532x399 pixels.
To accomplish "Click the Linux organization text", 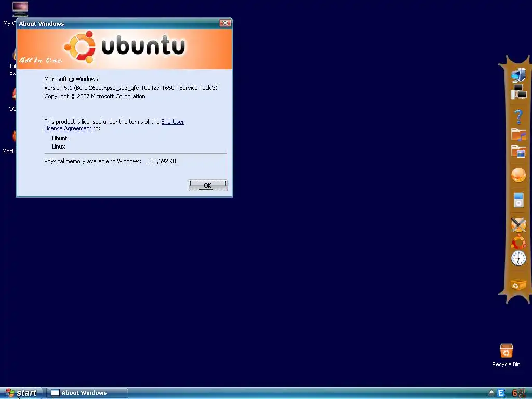I will (x=58, y=147).
